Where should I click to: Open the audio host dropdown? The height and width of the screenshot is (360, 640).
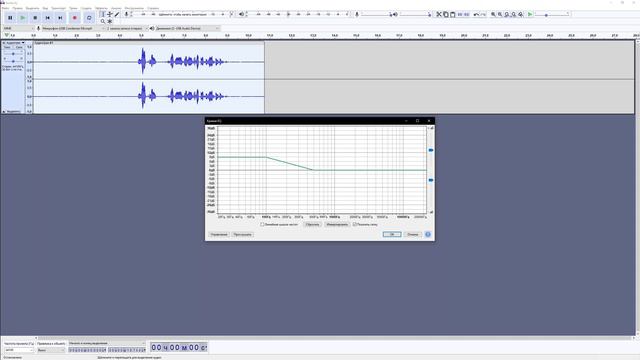(x=18, y=29)
